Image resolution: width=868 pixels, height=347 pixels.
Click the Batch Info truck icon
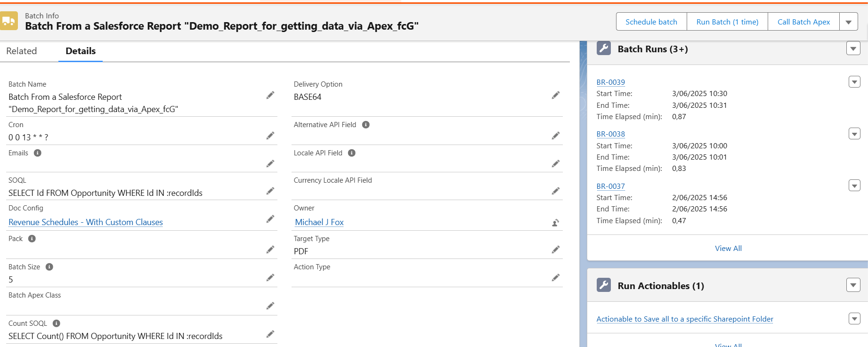pyautogui.click(x=8, y=21)
